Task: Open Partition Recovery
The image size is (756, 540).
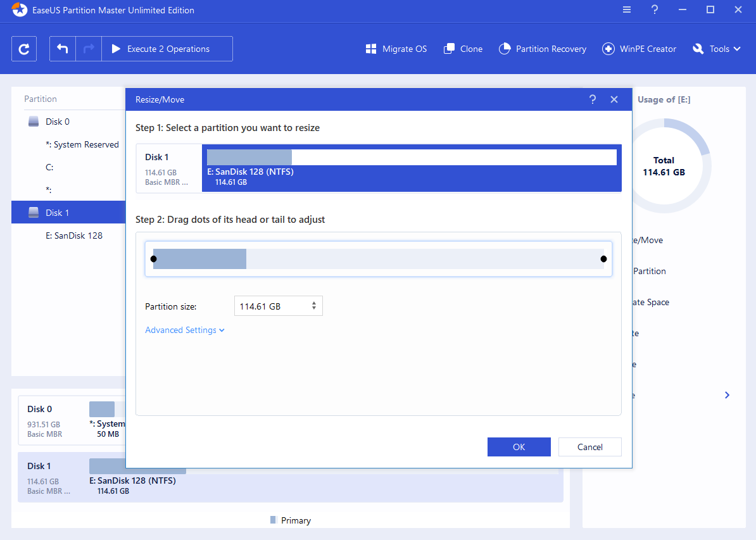Action: point(543,49)
